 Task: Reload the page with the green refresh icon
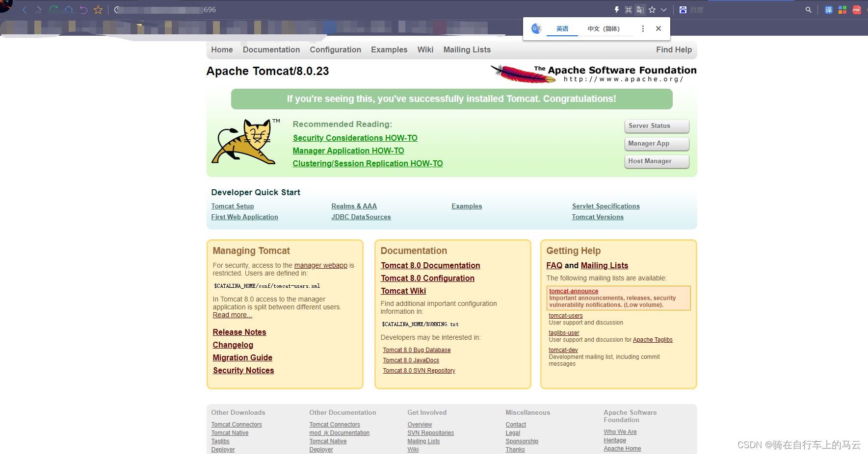[x=54, y=10]
